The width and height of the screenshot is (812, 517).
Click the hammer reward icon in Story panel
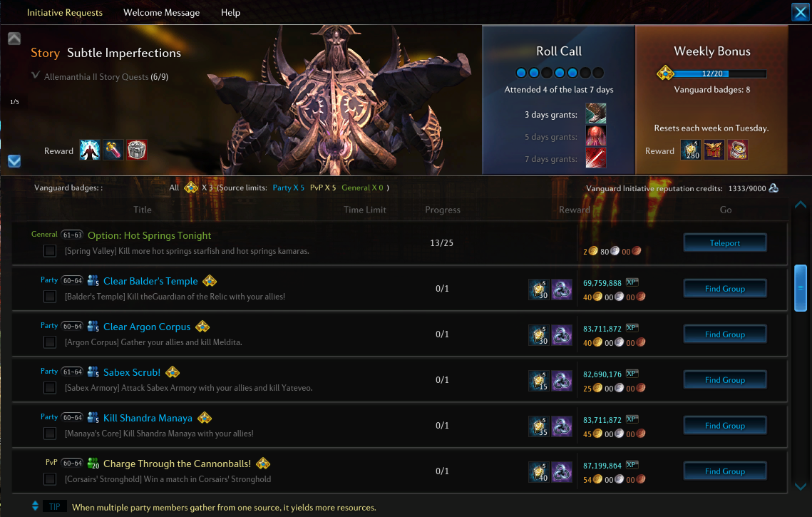click(x=113, y=150)
